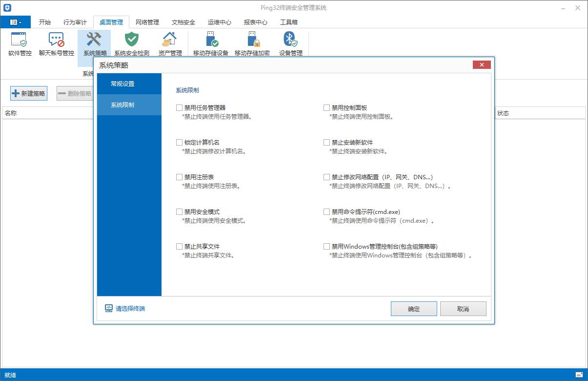The height and width of the screenshot is (381, 588).
Task: Open the 工具箱 ribbon tab
Action: click(x=289, y=22)
